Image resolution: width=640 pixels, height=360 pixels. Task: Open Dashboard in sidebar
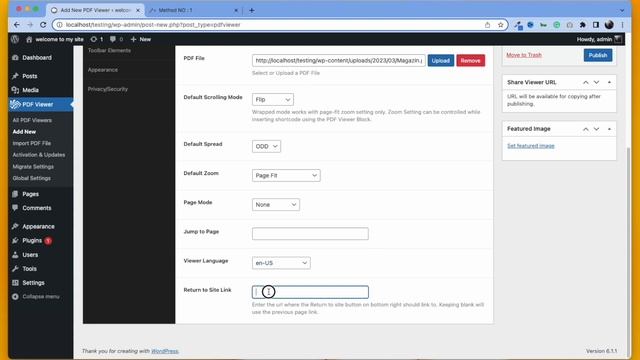(x=37, y=58)
